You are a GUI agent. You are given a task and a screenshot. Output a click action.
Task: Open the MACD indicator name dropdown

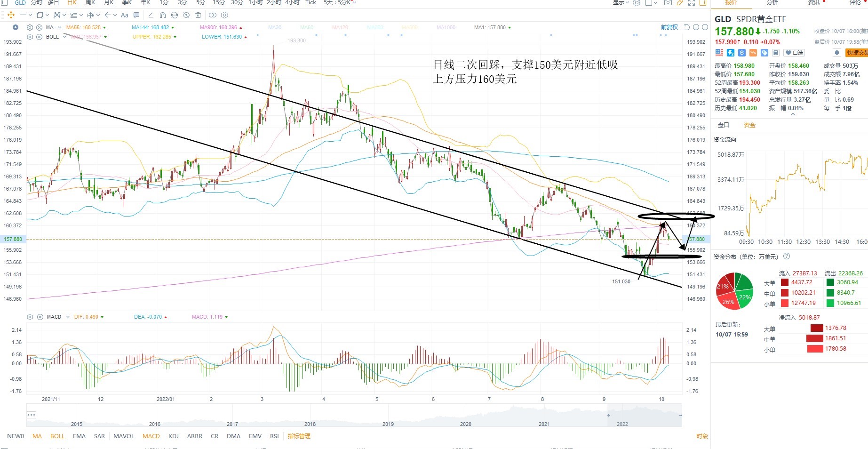[x=68, y=317]
